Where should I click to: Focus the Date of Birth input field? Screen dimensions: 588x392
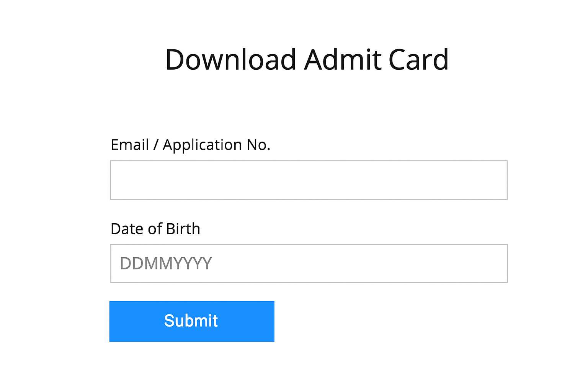coord(309,263)
